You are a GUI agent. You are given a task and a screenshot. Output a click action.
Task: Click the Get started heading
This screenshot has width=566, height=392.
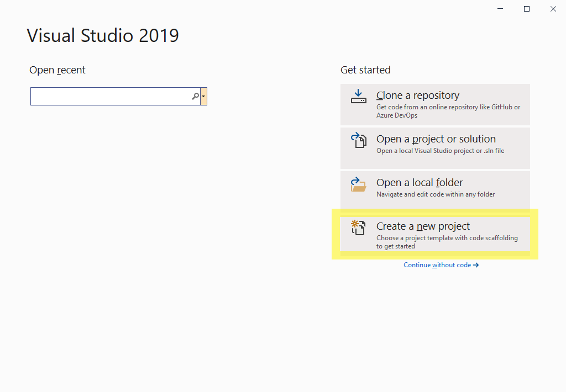click(365, 70)
